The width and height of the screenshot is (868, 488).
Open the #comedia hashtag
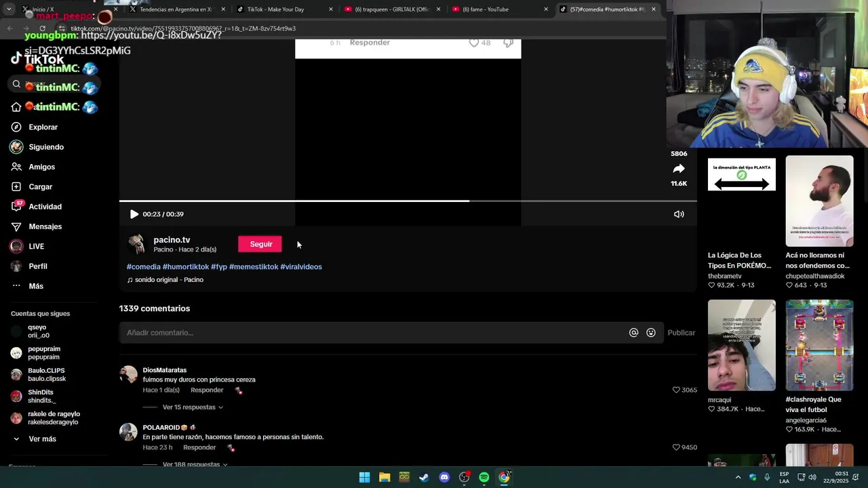(144, 267)
